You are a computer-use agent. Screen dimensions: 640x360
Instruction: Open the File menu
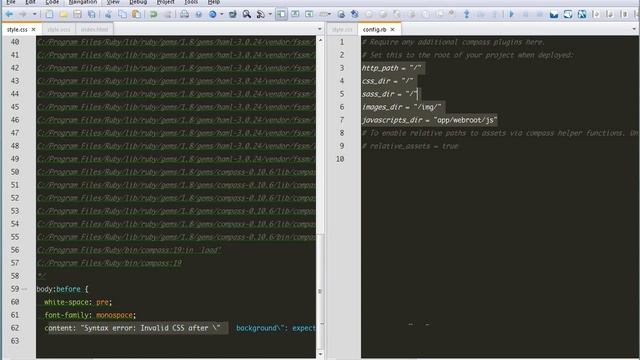(x=11, y=2)
